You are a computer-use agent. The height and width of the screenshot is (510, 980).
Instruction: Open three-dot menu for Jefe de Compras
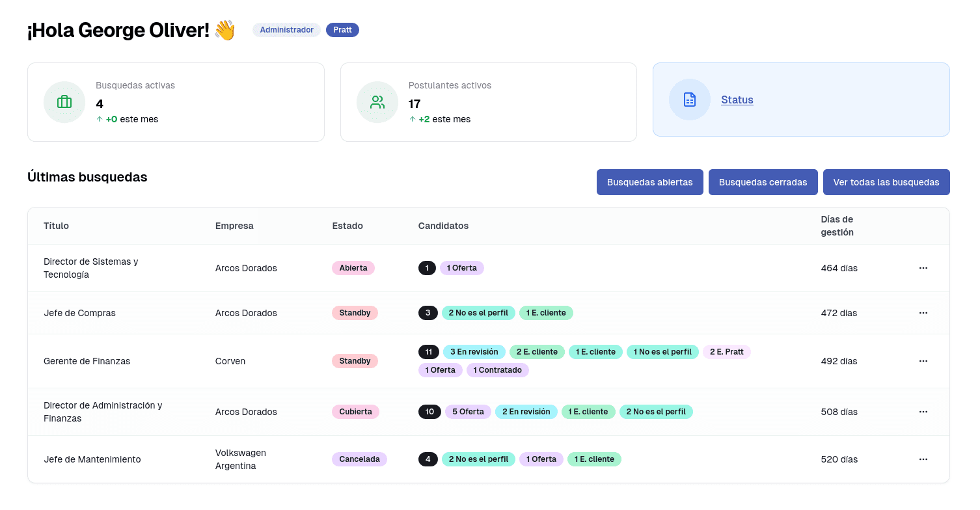coord(923,313)
